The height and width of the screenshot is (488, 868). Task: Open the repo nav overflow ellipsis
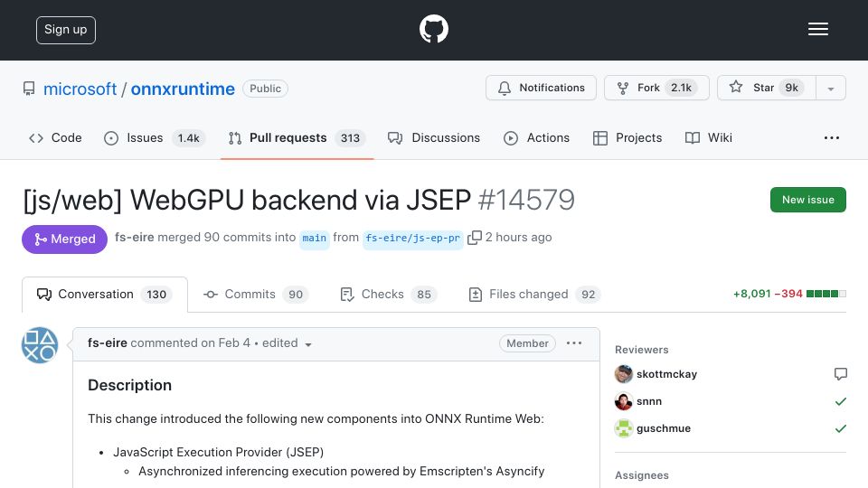(832, 137)
